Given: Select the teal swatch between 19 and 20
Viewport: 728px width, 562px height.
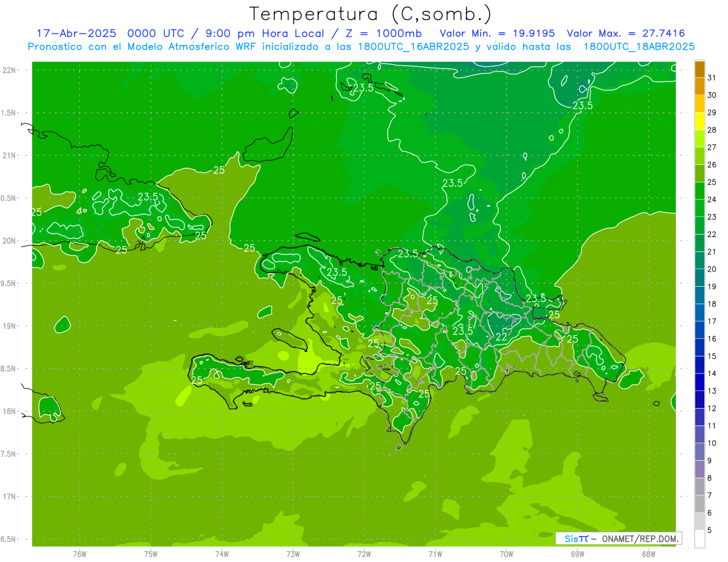Looking at the screenshot, I should pyautogui.click(x=699, y=278).
